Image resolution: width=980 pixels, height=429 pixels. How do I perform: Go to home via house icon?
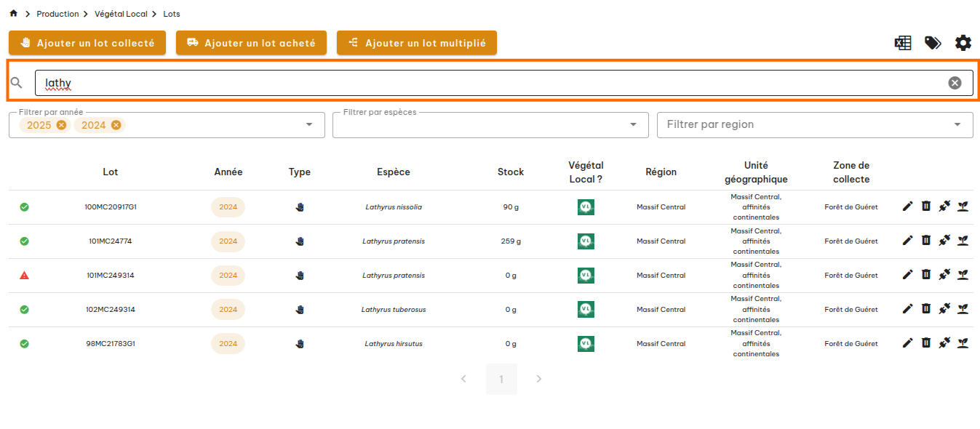pyautogui.click(x=13, y=14)
